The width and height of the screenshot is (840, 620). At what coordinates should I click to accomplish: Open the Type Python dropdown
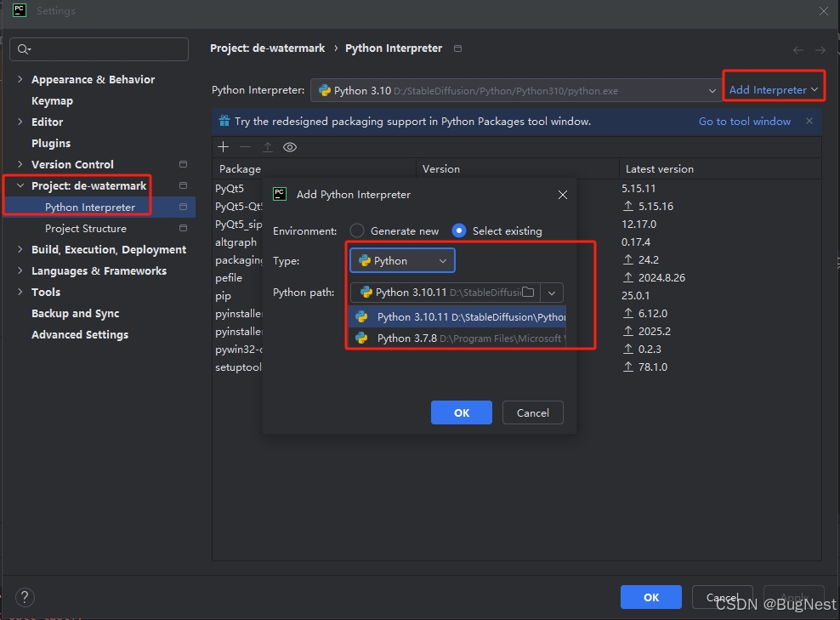402,260
